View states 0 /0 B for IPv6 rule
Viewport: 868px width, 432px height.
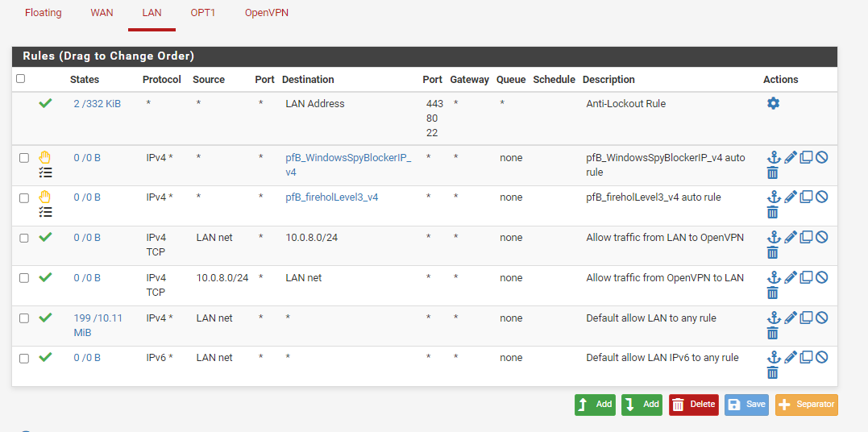[87, 358]
